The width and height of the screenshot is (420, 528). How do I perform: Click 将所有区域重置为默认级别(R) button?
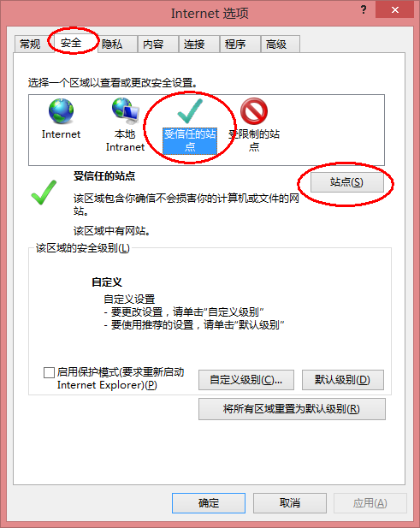click(x=292, y=409)
